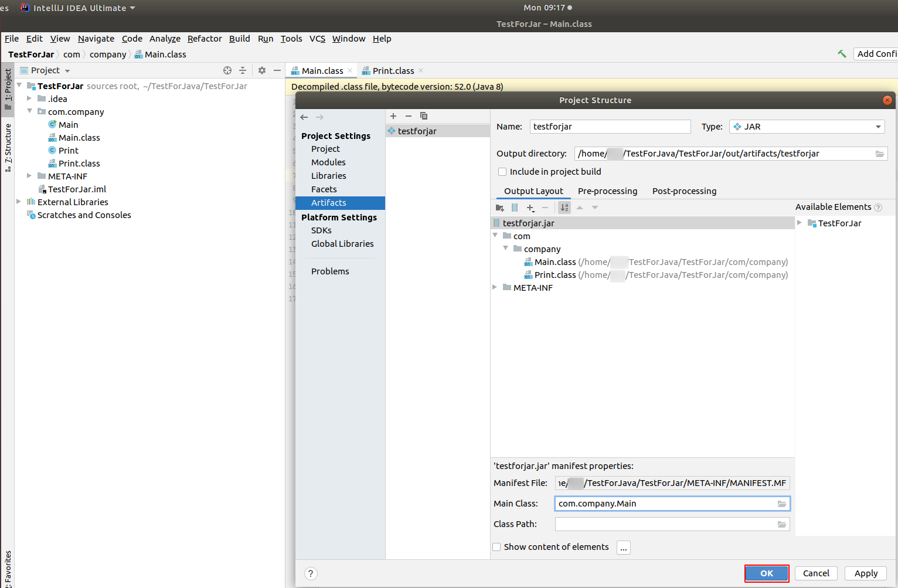
Task: Close the Print.class editor tab
Action: coord(421,70)
